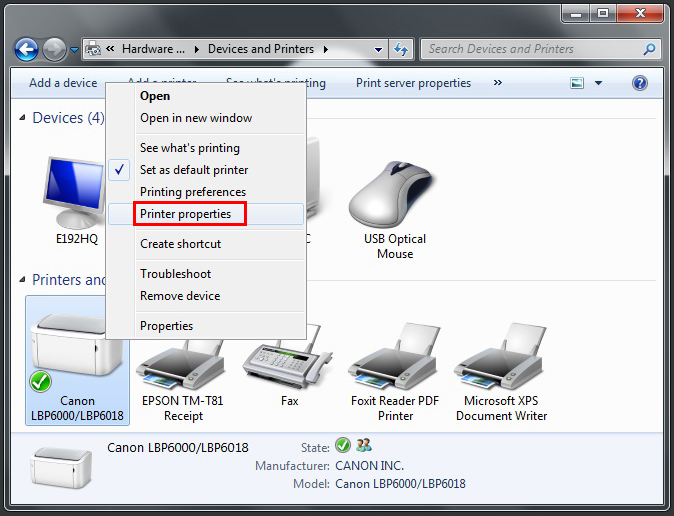Click Model value Canon LBP6000/LBP6018
Viewport: 674px width, 516px height.
point(400,484)
